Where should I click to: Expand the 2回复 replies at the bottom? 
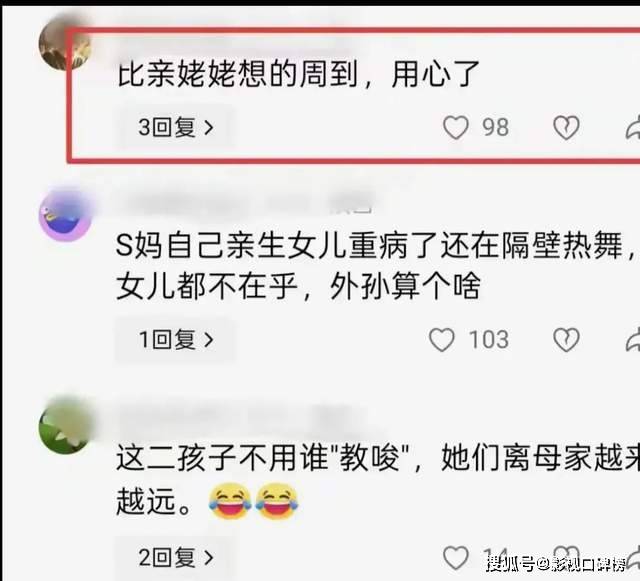[x=176, y=558]
